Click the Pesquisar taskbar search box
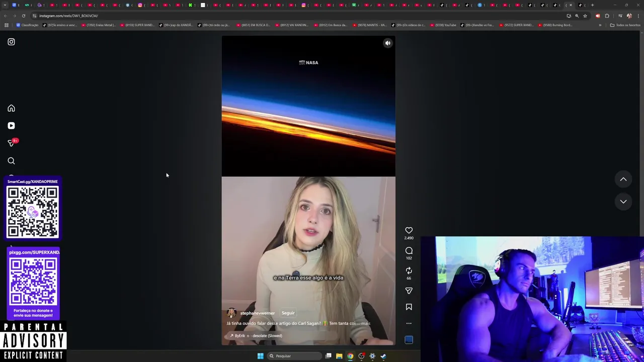Screen dimensions: 644x362 (295, 356)
